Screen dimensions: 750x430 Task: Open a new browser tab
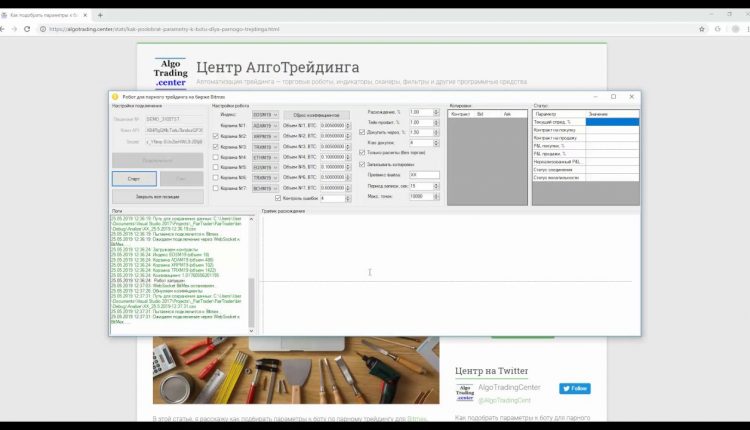pos(100,15)
